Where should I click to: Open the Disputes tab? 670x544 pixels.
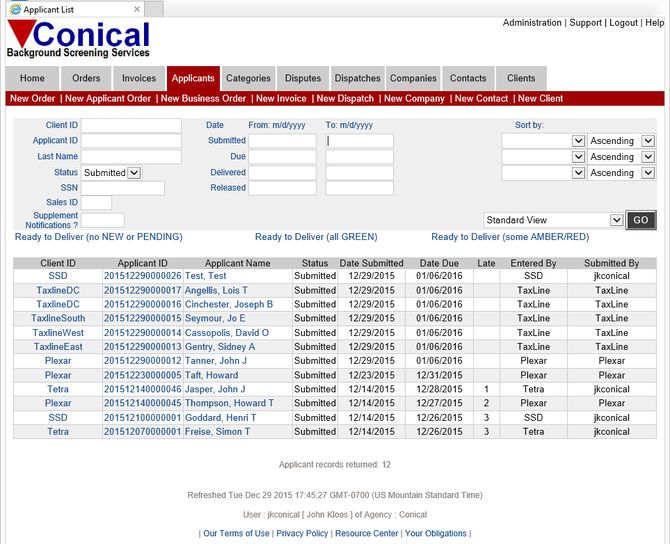point(302,78)
